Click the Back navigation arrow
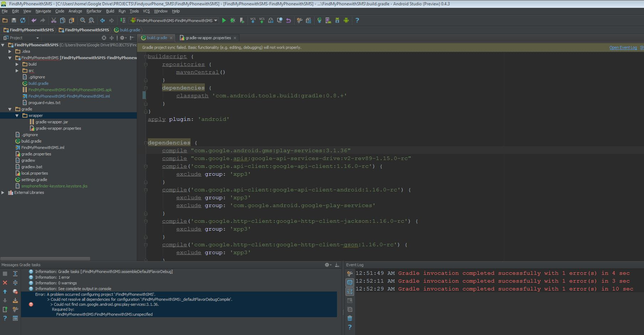The height and width of the screenshot is (335, 644). tap(103, 20)
